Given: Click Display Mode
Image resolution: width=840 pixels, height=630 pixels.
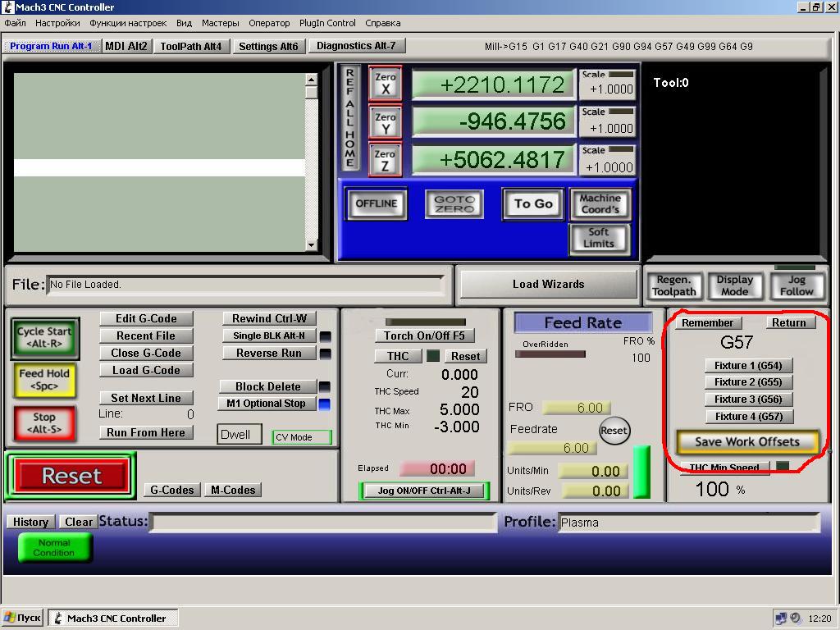Looking at the screenshot, I should tap(734, 285).
